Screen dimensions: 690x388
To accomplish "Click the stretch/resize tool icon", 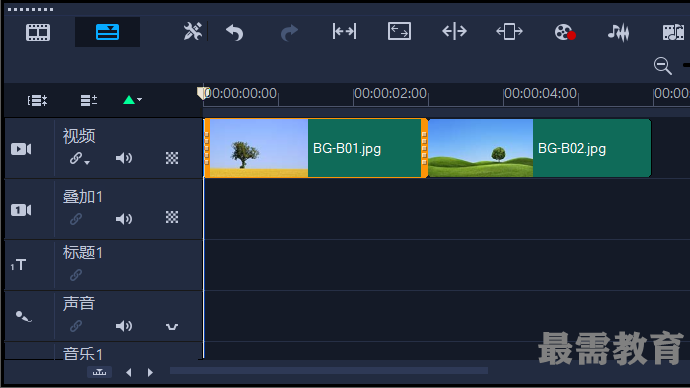I will [399, 32].
